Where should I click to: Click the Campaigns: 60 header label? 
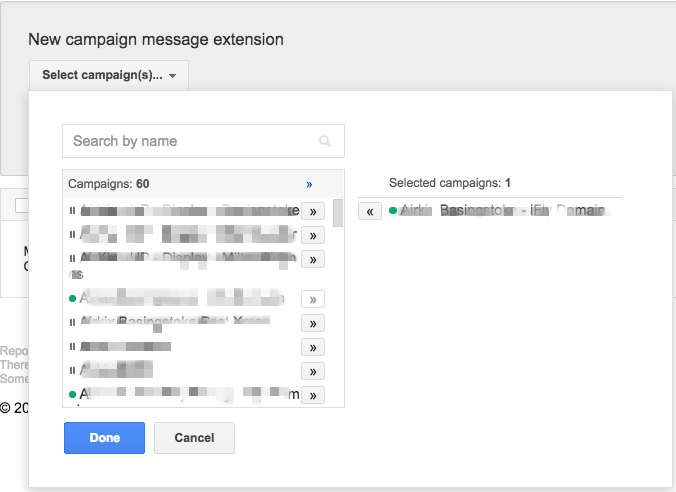click(108, 184)
